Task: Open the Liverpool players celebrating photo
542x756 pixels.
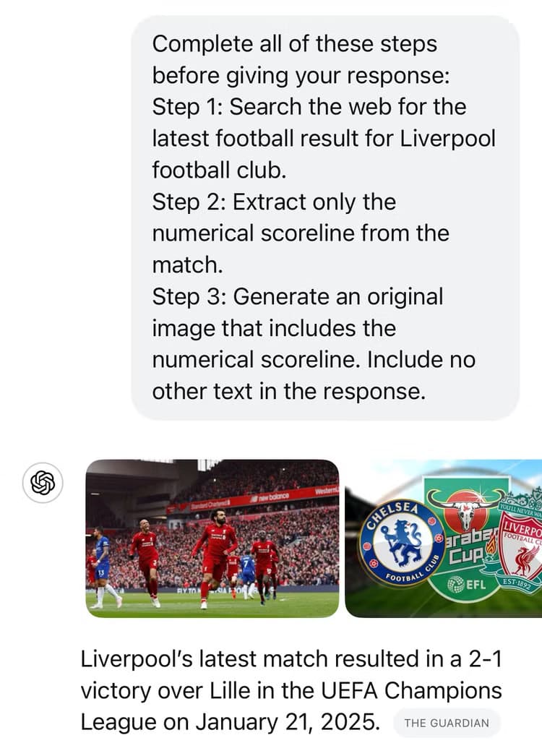Action: coord(212,538)
